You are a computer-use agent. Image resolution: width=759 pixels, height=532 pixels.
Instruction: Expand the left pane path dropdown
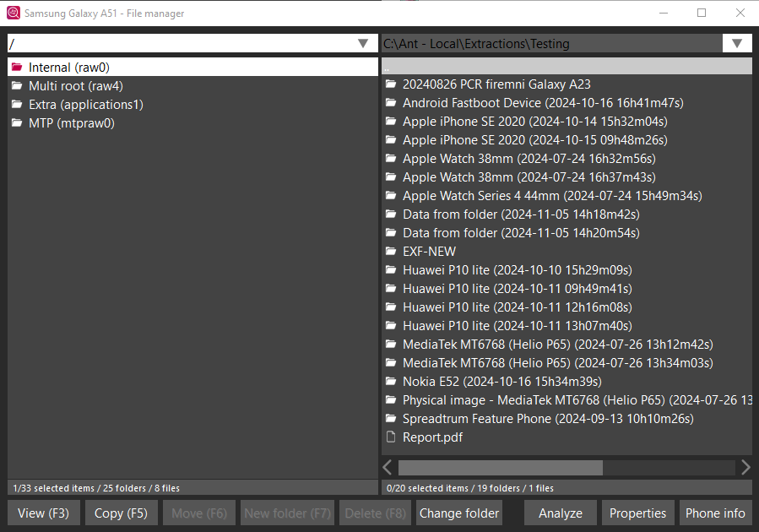363,43
